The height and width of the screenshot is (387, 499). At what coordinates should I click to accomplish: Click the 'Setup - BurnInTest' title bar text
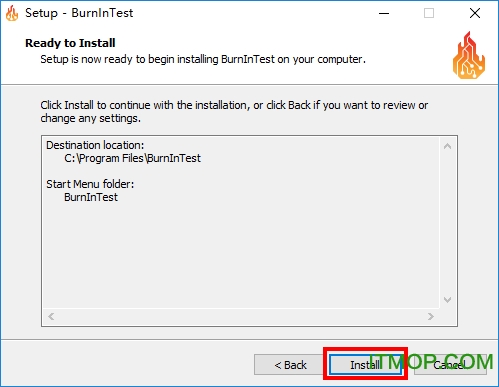[x=79, y=13]
